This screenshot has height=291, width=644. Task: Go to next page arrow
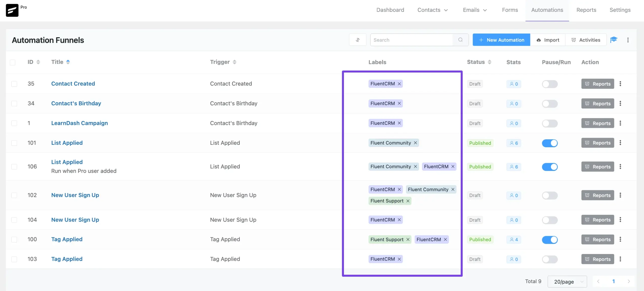629,281
